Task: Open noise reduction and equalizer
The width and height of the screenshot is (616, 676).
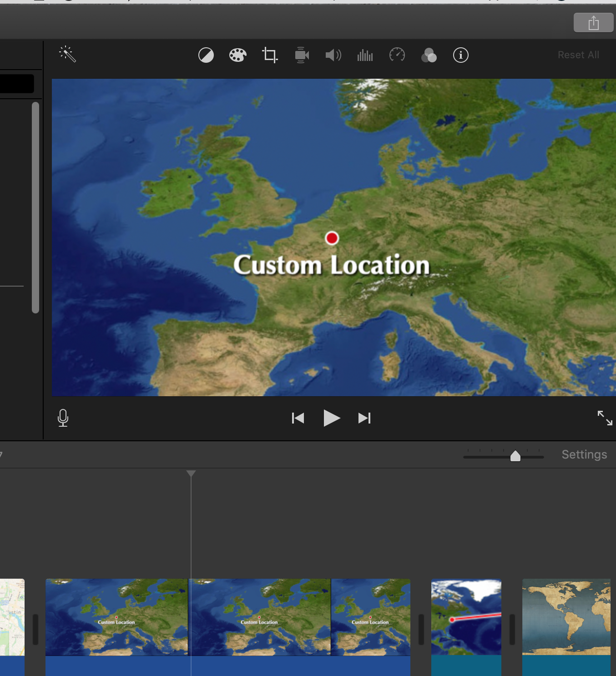Action: coord(365,55)
